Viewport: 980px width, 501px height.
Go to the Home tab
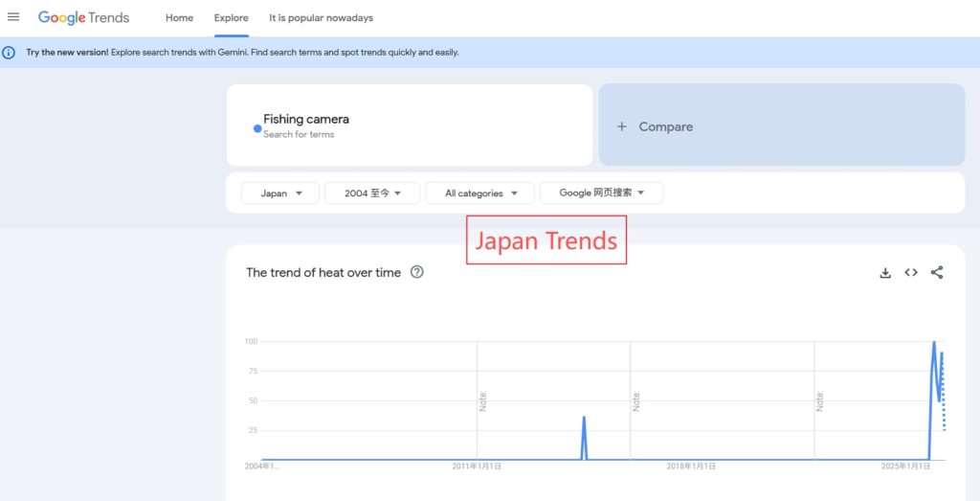click(179, 18)
